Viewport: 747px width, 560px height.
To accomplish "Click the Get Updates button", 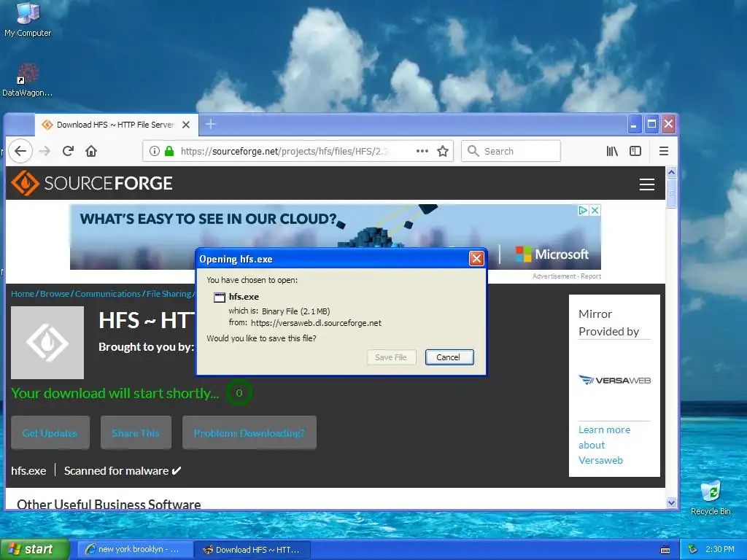I will point(50,433).
